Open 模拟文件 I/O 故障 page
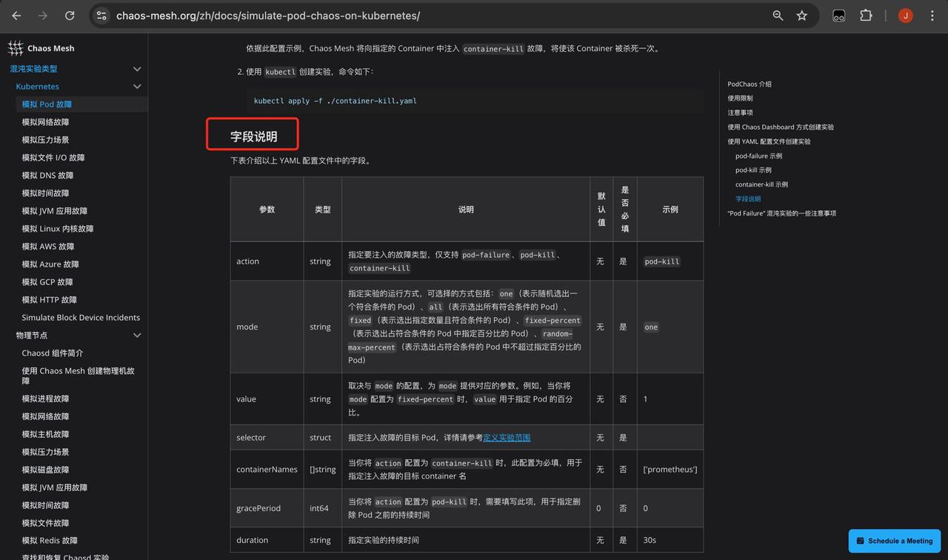 pos(53,158)
